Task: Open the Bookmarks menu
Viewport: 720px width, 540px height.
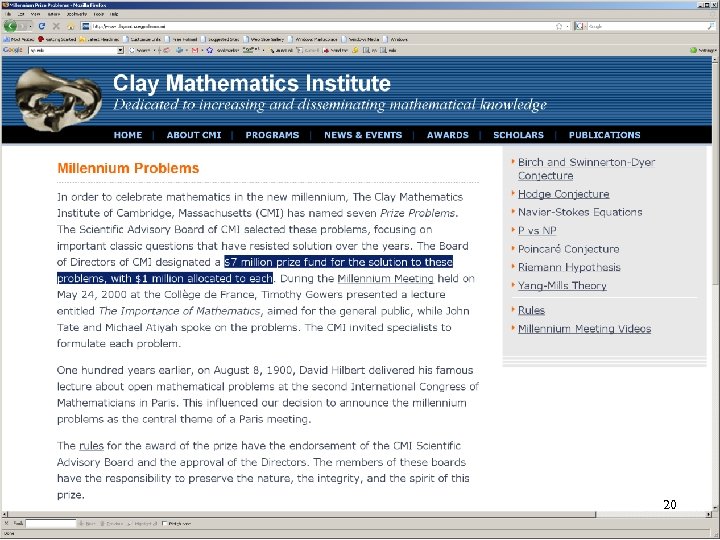Action: tap(77, 14)
